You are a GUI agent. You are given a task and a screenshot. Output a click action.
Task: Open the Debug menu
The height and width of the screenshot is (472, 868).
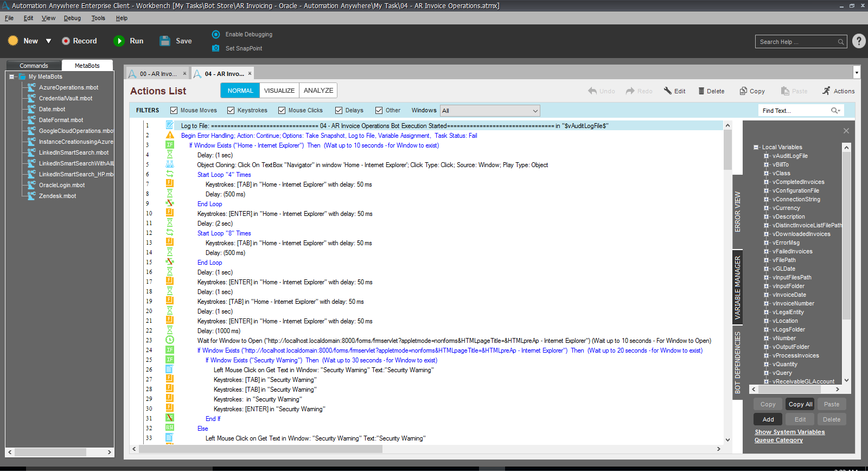(72, 18)
